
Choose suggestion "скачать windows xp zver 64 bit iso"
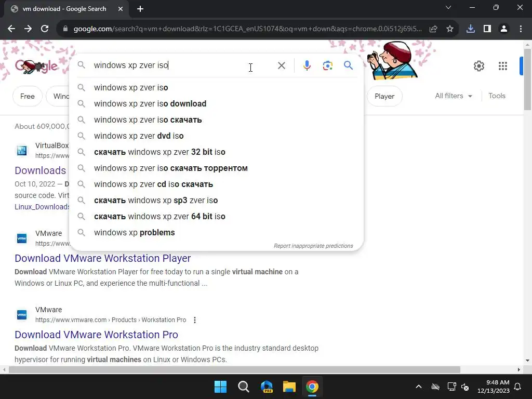(x=216, y=217)
